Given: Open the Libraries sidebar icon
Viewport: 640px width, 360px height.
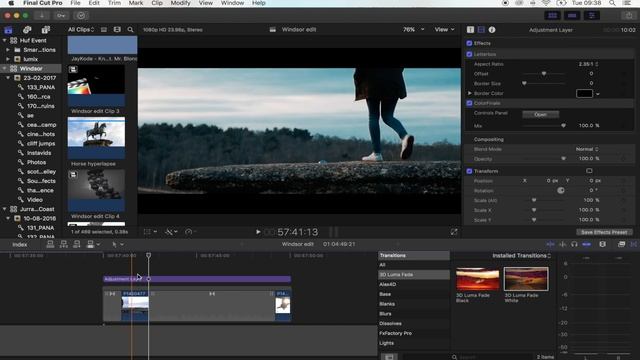Looking at the screenshot, I should (x=9, y=30).
